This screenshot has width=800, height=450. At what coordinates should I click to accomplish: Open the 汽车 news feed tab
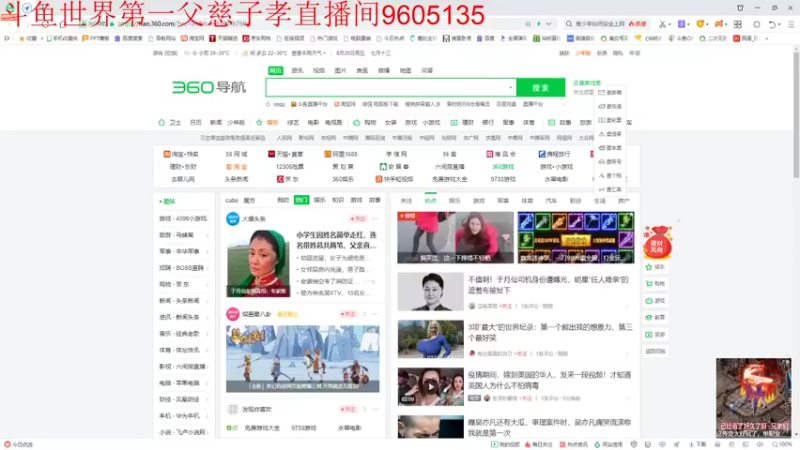pyautogui.click(x=552, y=201)
